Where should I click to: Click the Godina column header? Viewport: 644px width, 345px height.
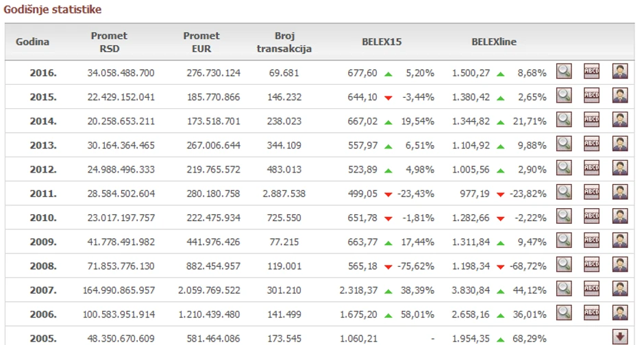[33, 42]
